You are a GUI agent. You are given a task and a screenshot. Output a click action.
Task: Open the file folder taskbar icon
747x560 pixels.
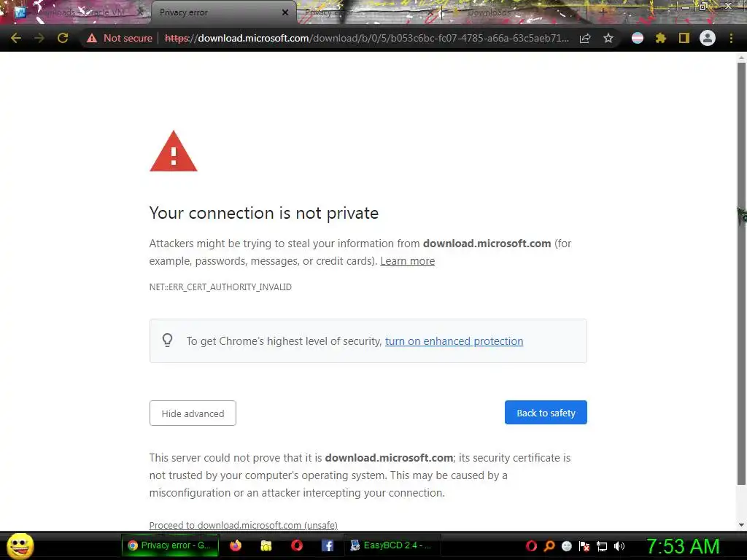266,545
